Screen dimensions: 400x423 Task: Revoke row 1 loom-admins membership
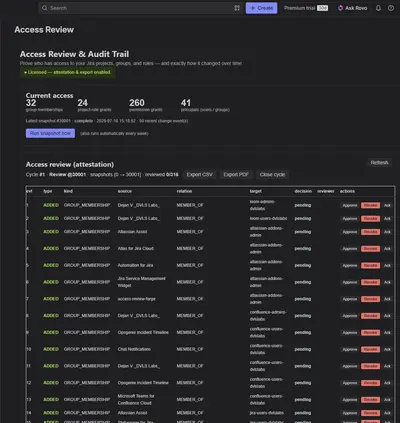click(370, 205)
